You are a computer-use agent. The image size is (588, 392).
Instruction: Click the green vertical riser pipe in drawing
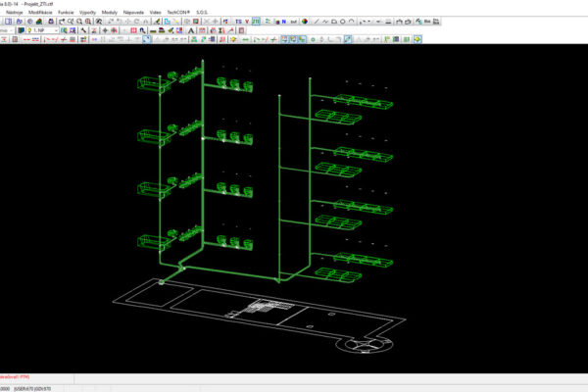[203, 167]
